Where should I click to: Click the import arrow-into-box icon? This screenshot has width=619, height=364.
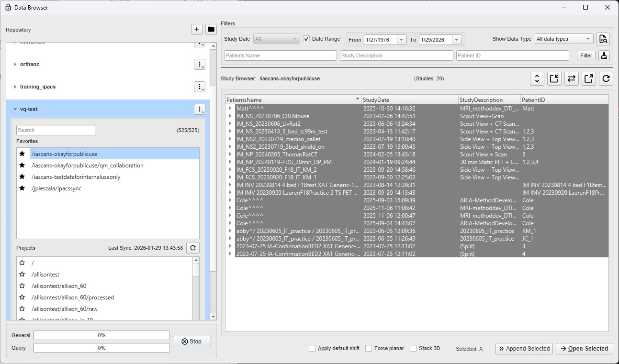[x=554, y=78]
